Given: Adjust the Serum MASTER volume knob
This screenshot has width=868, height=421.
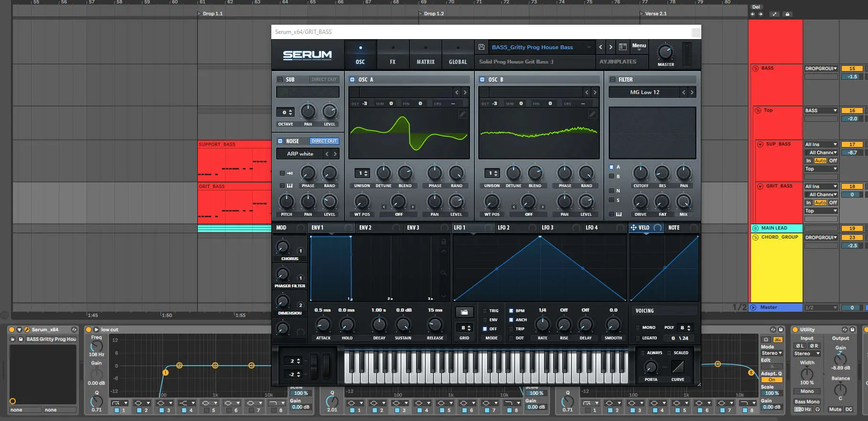Looking at the screenshot, I should click(665, 52).
